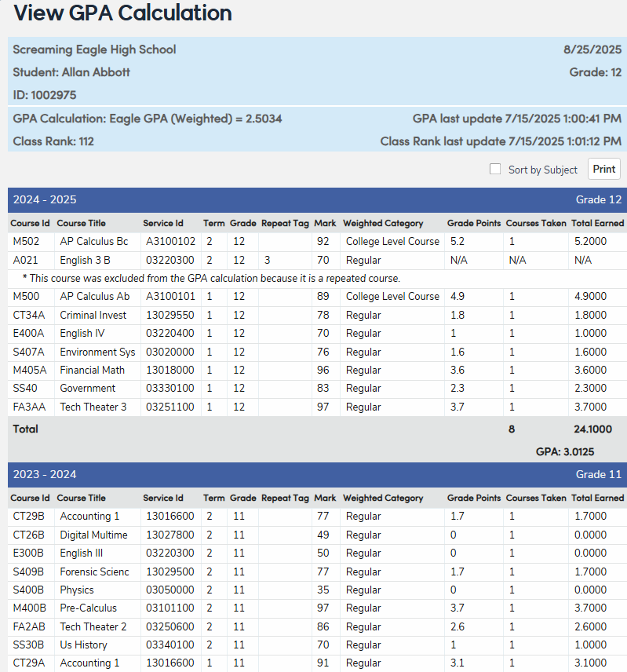Screen dimensions: 627x672
Task: Click the date 8/25/2025
Action: 592,49
